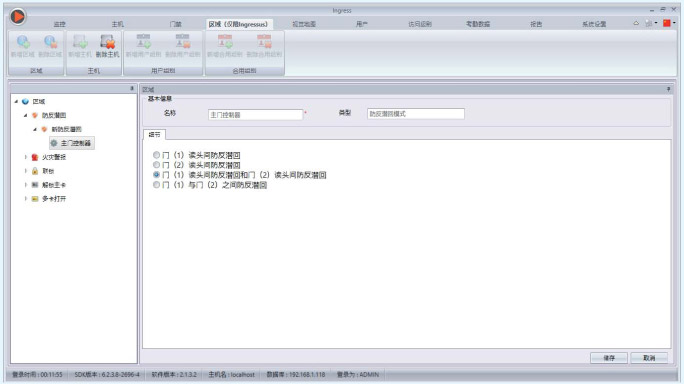Expand the 多卡打开 tree node
This screenshot has height=384, width=684.
26,199
